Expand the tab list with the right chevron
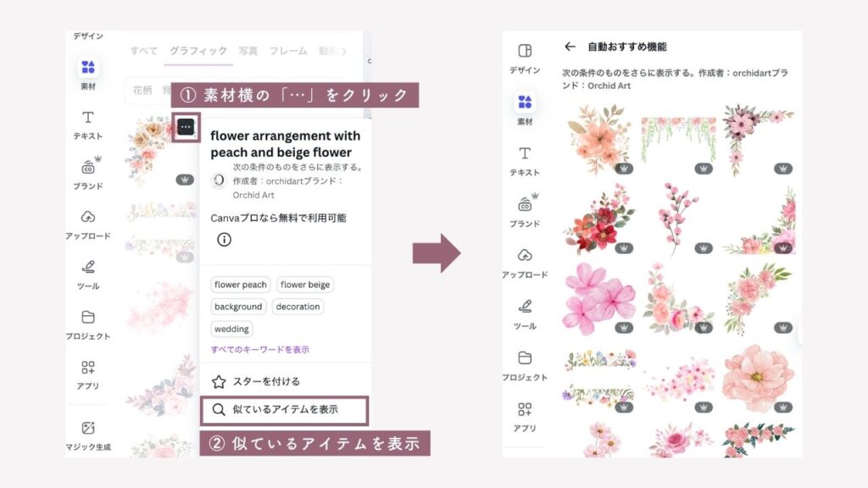Image resolution: width=868 pixels, height=488 pixels. 343,52
